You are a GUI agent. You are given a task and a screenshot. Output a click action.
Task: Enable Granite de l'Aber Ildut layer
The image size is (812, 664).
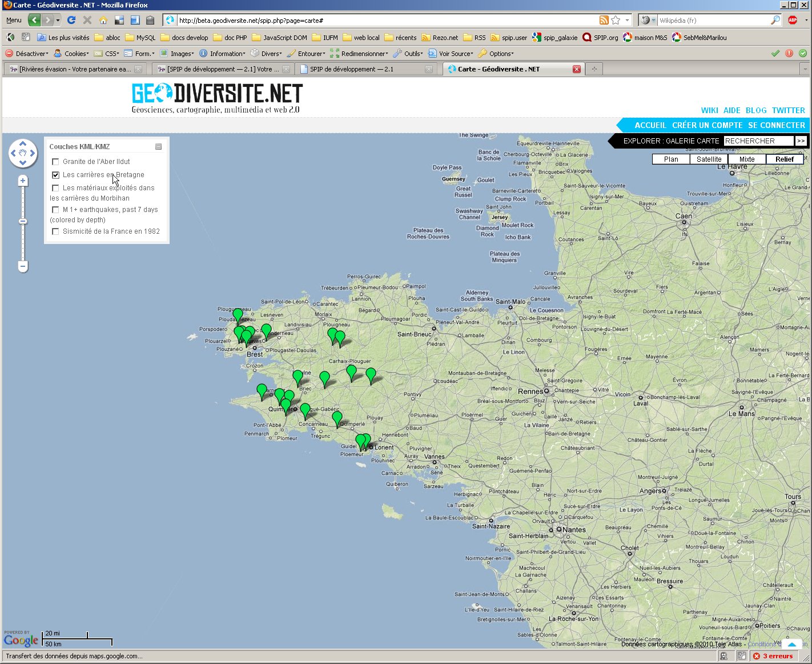tap(55, 162)
